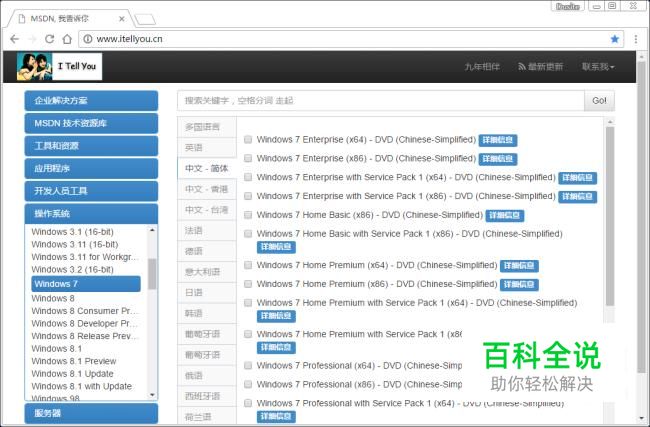Show 详细信息 for Windows 7 Home Basic (x86)
The image size is (650, 427).
coord(504,216)
